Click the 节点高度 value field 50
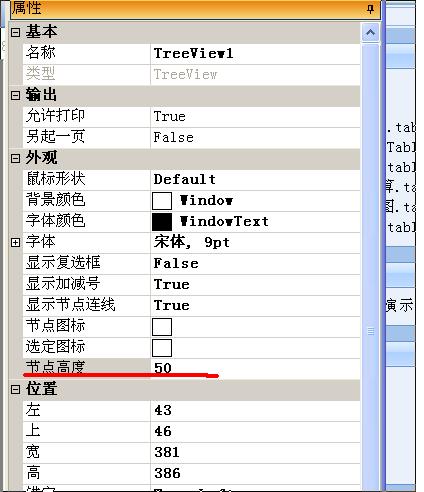 tap(255, 368)
